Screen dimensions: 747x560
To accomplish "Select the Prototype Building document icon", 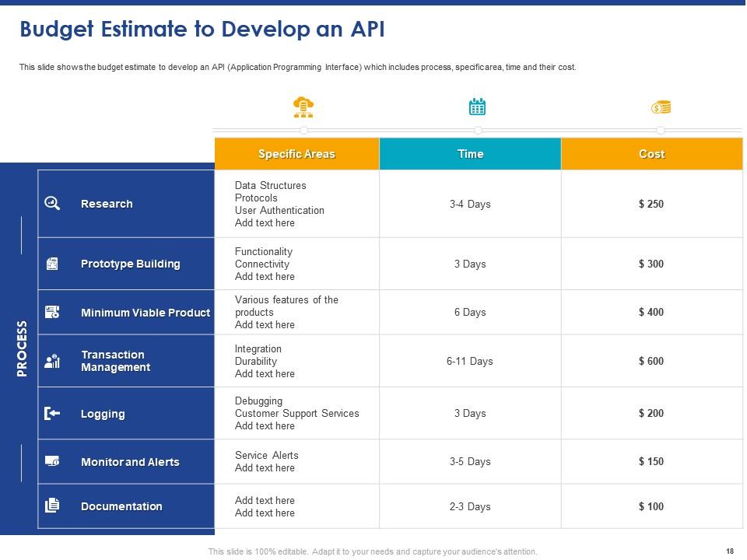I will [52, 263].
